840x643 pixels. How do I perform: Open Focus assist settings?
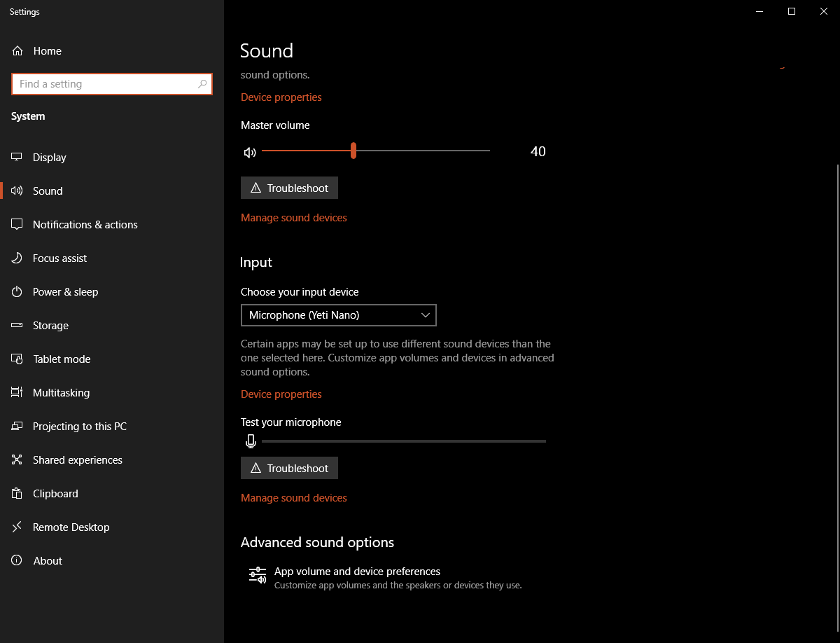click(112, 258)
